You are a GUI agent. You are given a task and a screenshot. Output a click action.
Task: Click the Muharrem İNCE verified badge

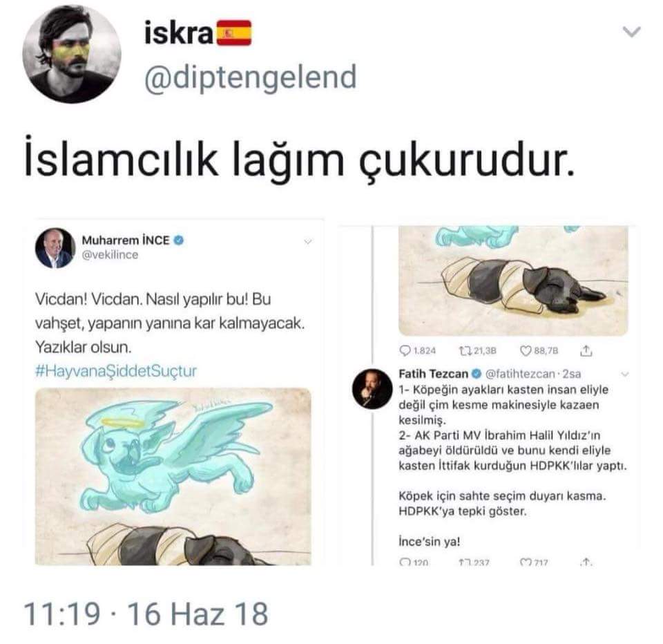(x=179, y=240)
